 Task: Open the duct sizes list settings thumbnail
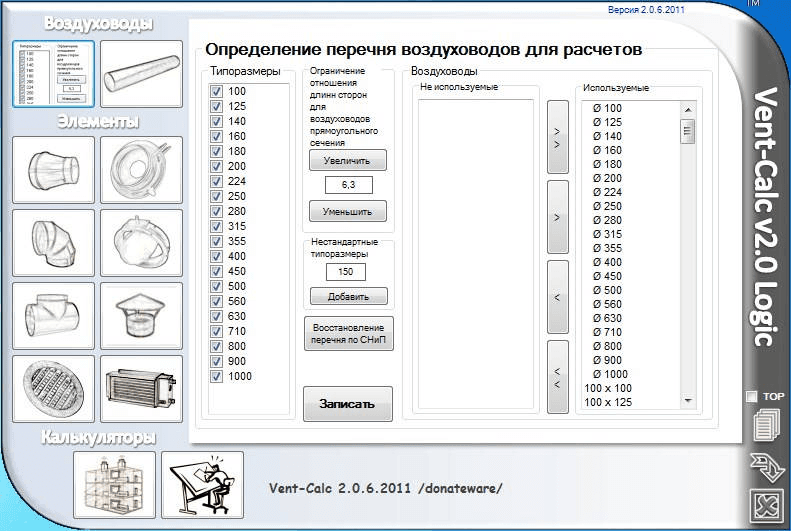(53, 74)
